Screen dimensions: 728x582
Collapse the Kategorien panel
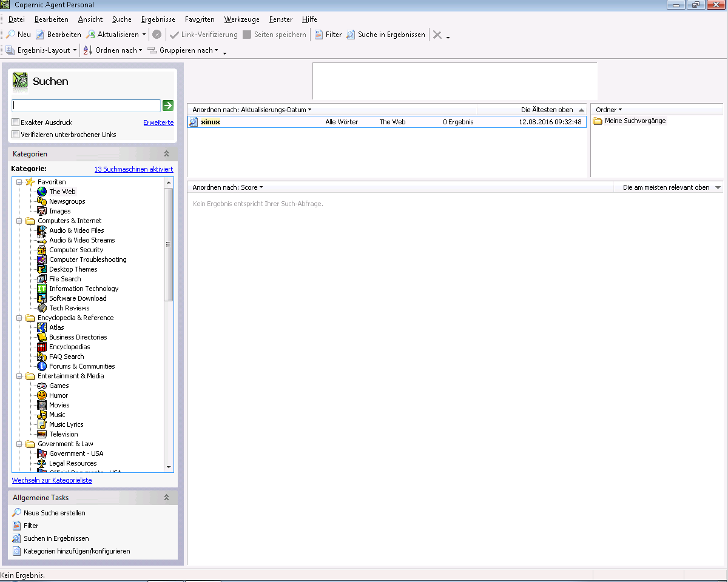pyautogui.click(x=166, y=154)
